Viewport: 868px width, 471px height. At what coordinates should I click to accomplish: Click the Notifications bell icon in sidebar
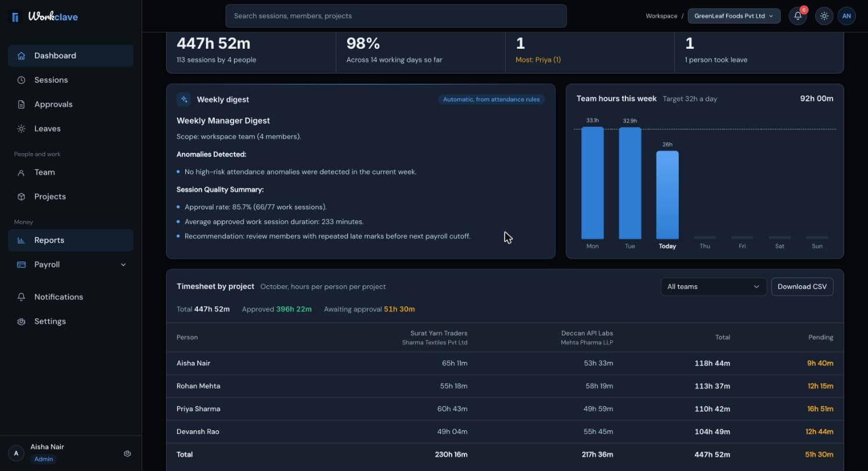coord(21,297)
